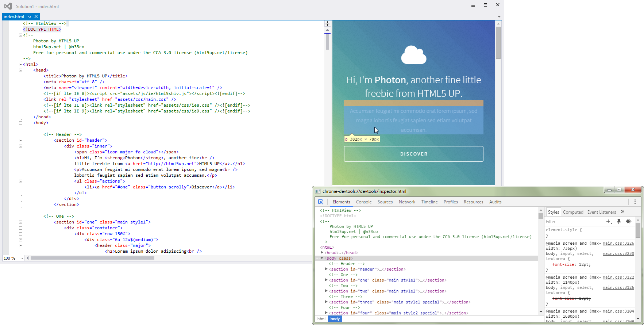Click the DevTools window page icon in title bar
This screenshot has width=644, height=325.
(317, 191)
